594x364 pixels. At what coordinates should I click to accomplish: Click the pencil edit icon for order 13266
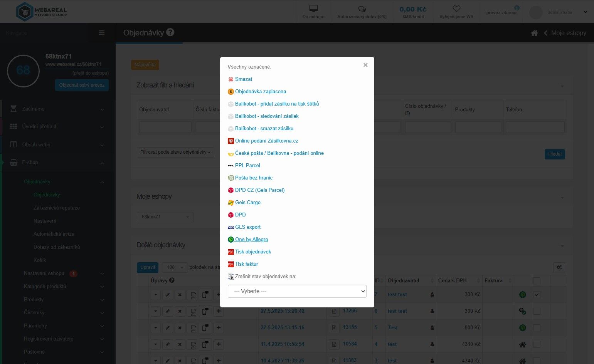tap(168, 311)
